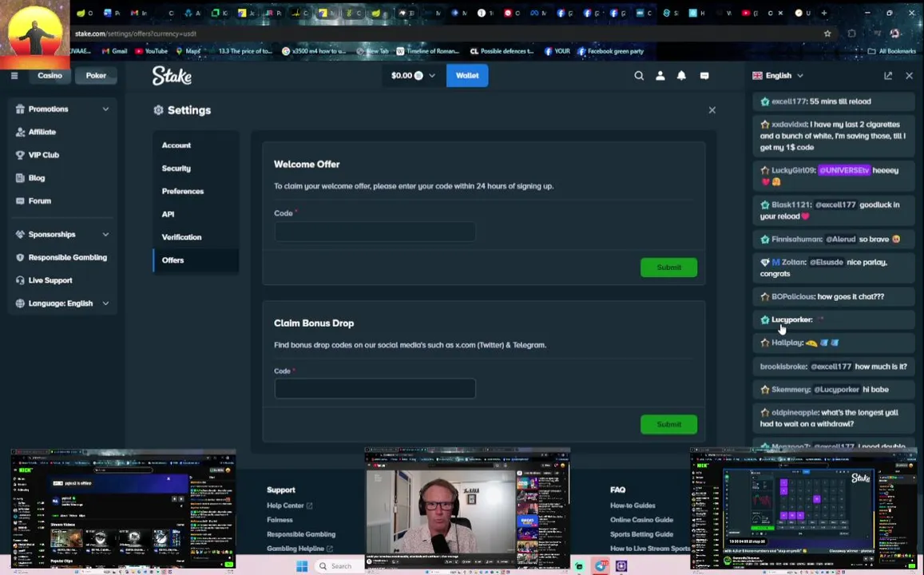924x575 pixels.
Task: Open the How-to Guides link
Action: [x=633, y=506]
